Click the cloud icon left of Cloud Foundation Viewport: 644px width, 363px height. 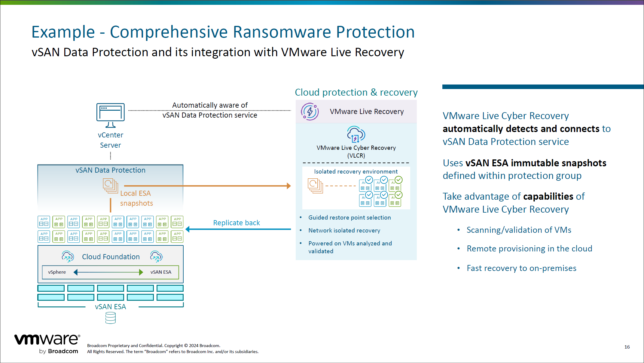coord(68,257)
